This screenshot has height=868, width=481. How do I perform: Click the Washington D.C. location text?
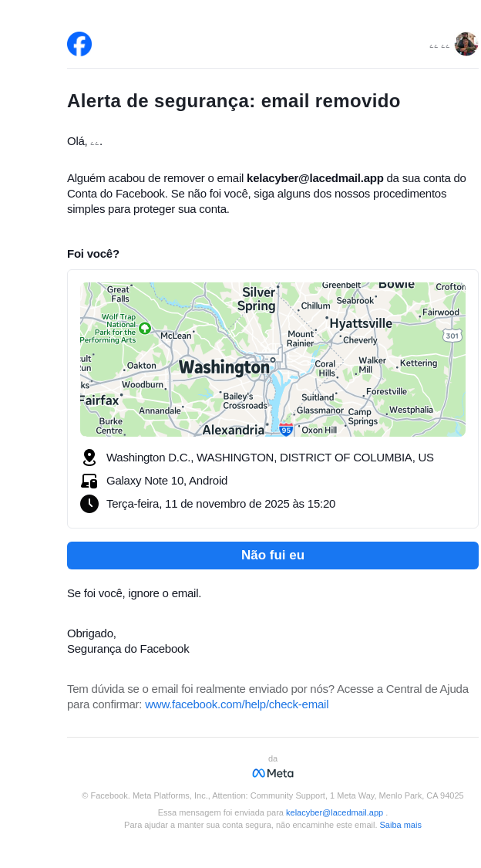point(270,458)
